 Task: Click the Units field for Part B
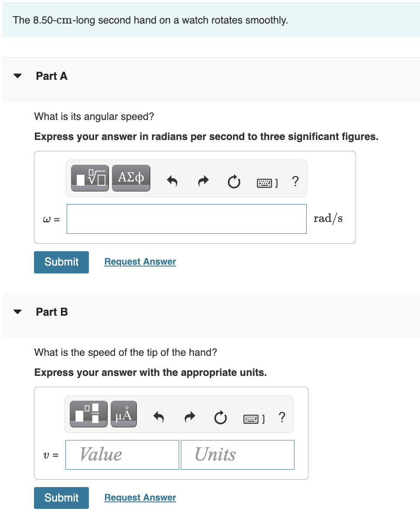tap(237, 455)
